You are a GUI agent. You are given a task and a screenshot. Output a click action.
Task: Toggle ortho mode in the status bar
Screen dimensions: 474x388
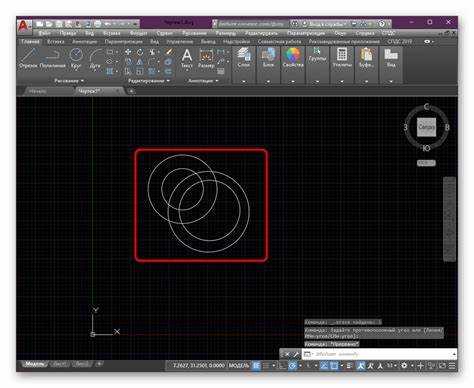coord(283,366)
